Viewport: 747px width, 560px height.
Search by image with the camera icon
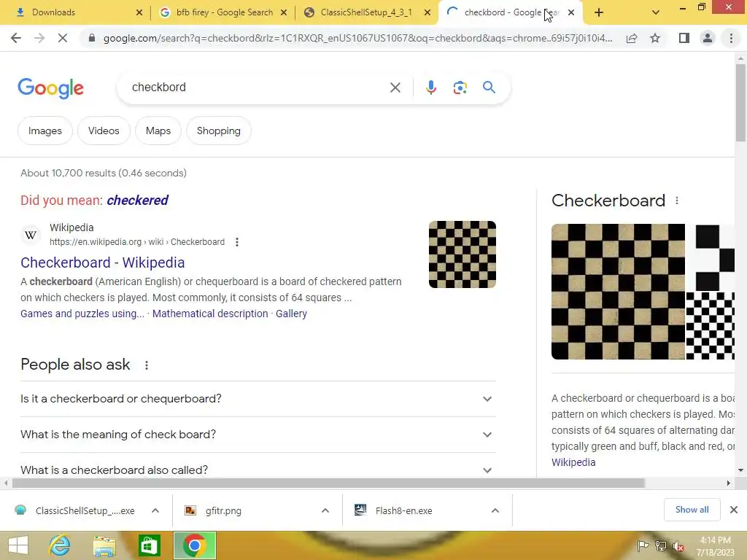[x=460, y=87]
